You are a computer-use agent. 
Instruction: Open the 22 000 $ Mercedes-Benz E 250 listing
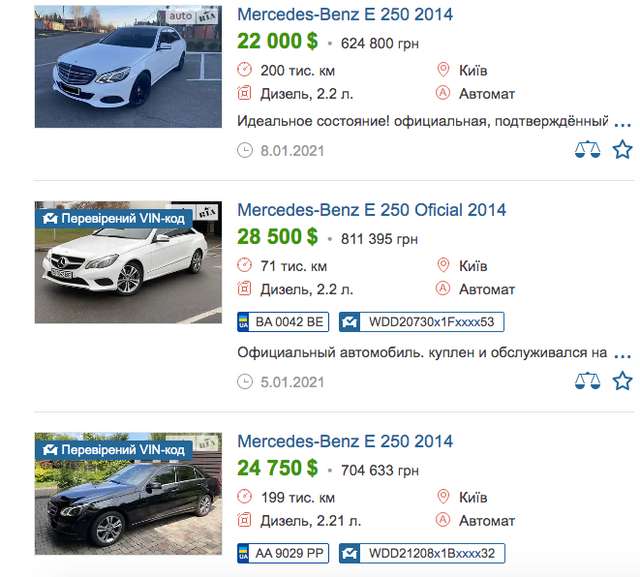345,15
